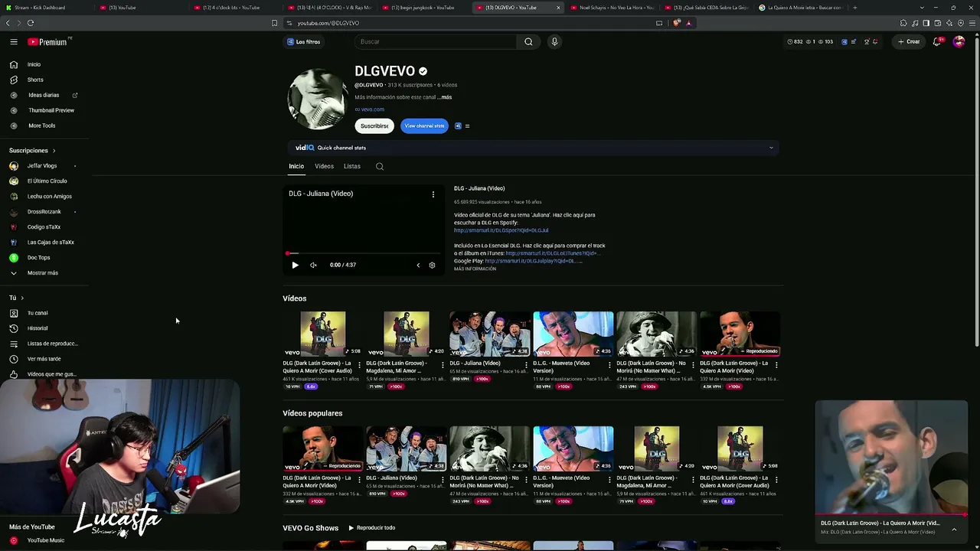Toggle the Los filtros button

point(304,42)
